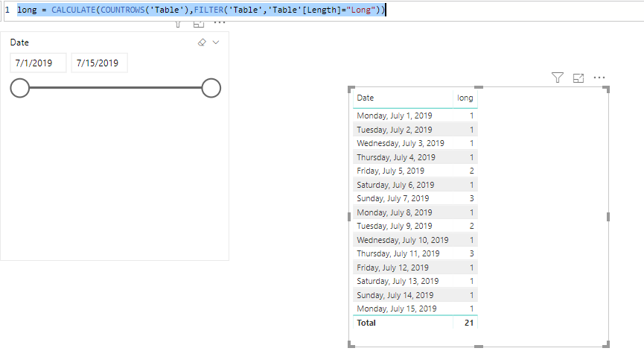Click the total value 21
The image size is (644, 354).
tap(468, 323)
